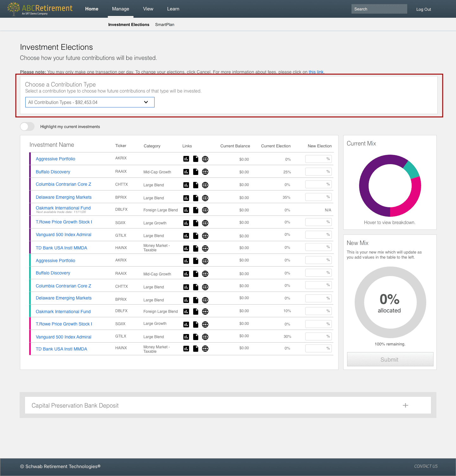The height and width of the screenshot is (476, 456).
Task: Click document icon for Delaware Emerging Markets at 35%
Action: pyautogui.click(x=196, y=198)
